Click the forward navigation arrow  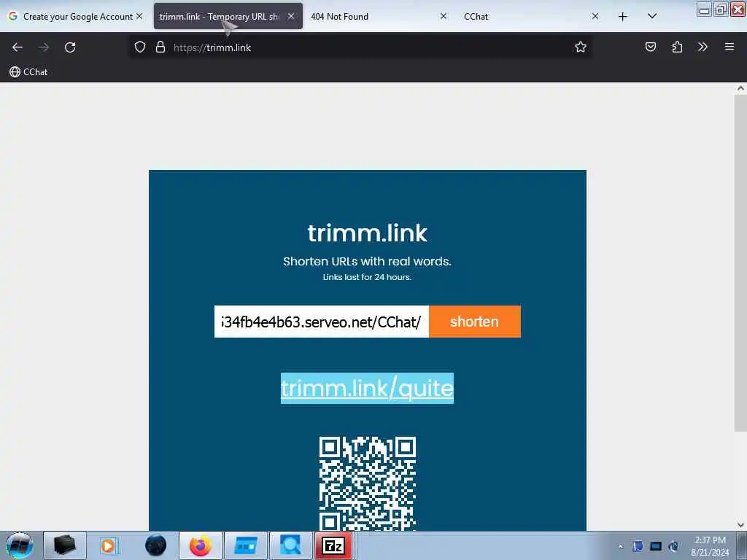pos(43,47)
